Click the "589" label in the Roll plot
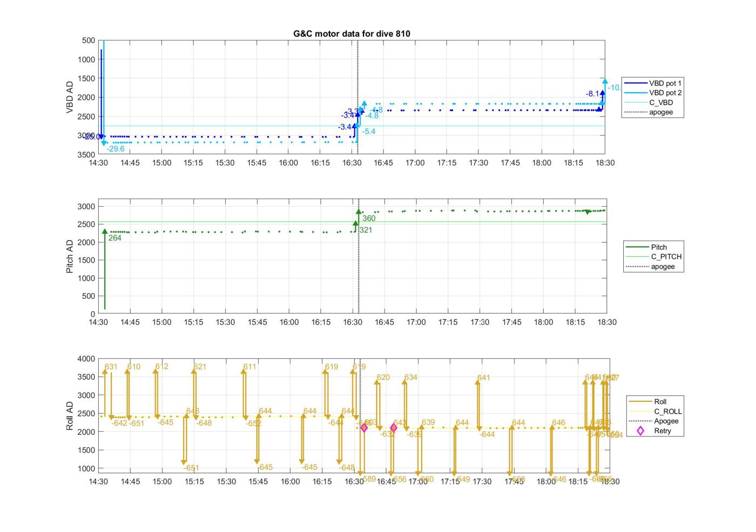 (x=369, y=479)
